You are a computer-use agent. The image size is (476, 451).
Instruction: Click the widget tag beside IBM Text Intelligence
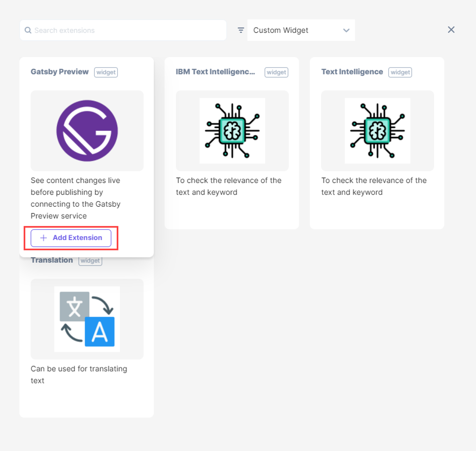(x=276, y=72)
